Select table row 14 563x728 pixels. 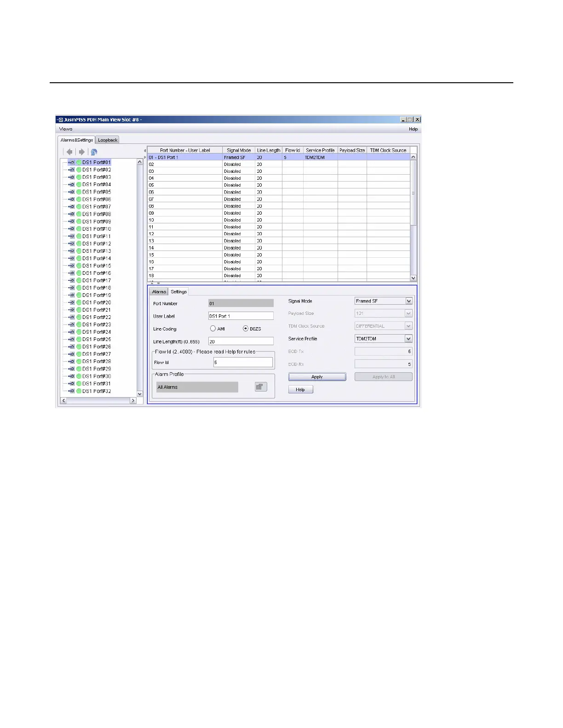click(279, 248)
